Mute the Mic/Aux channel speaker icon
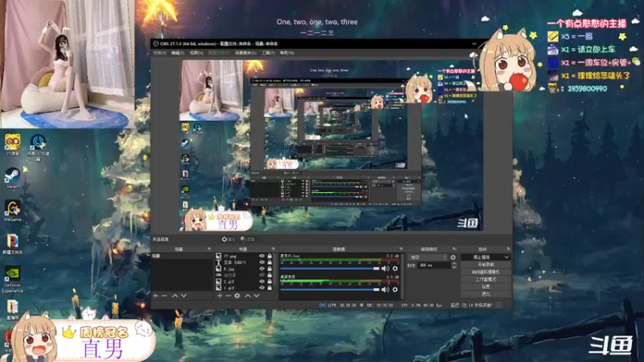This screenshot has height=362, width=644. pyautogui.click(x=385, y=269)
